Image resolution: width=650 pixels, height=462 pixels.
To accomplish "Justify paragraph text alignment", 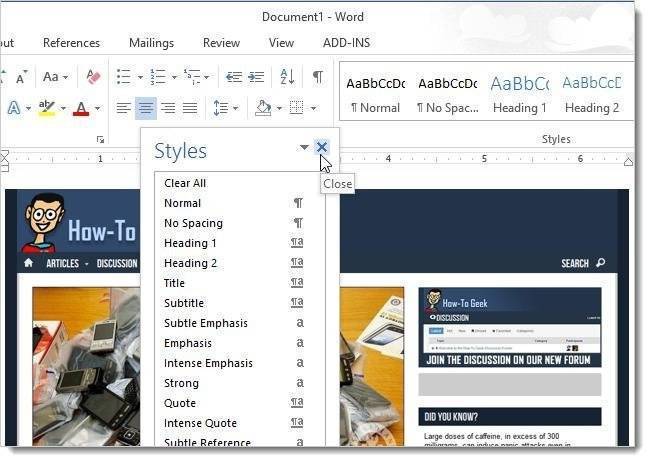I will [x=190, y=108].
